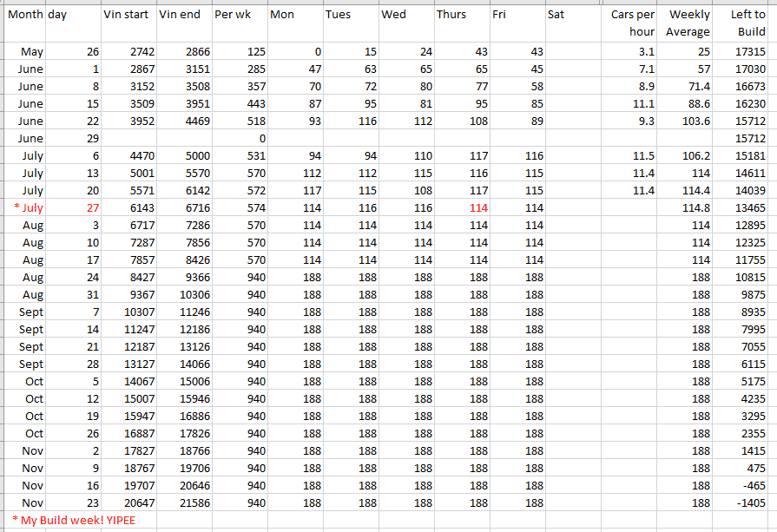This screenshot has height=532, width=777.
Task: Select the "Left to Build" header cell
Action: click(x=746, y=23)
